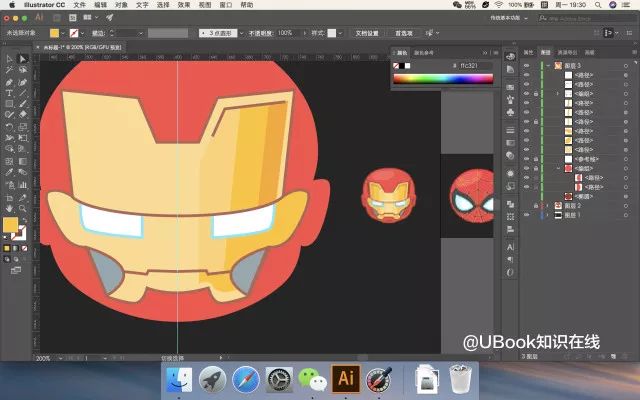Collapse the red <编组> group
The width and height of the screenshot is (640, 400).
pyautogui.click(x=558, y=168)
